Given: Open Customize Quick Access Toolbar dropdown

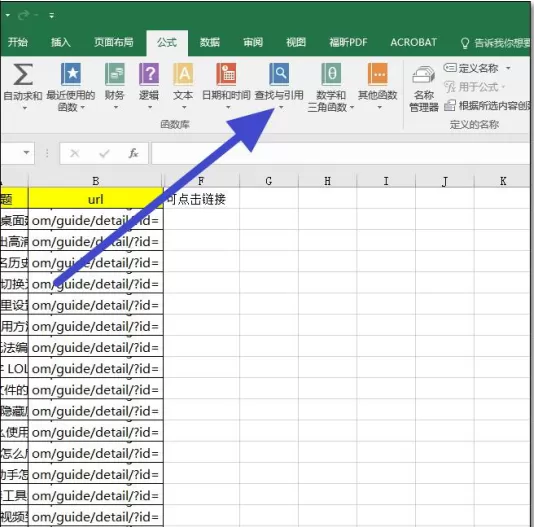Looking at the screenshot, I should 52,15.
